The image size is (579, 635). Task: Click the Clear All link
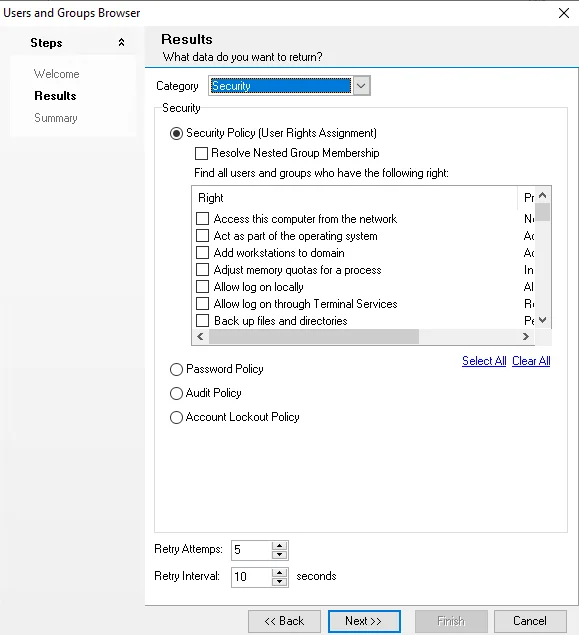[x=531, y=361]
